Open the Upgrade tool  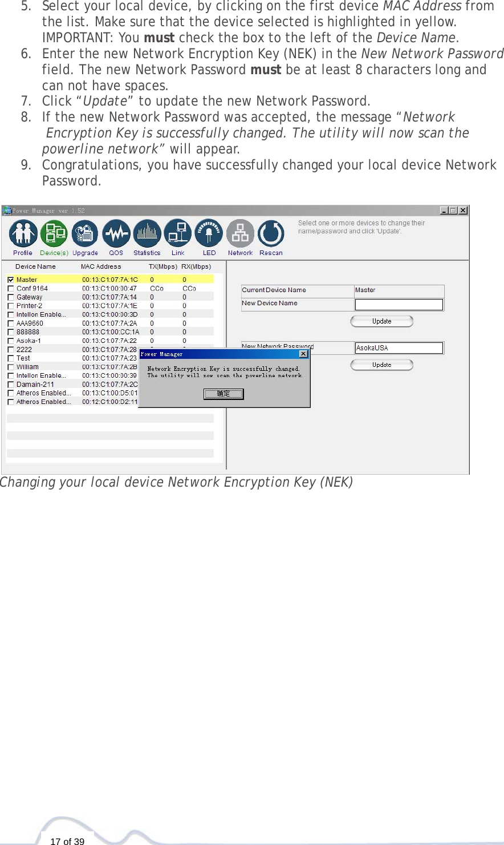(85, 233)
